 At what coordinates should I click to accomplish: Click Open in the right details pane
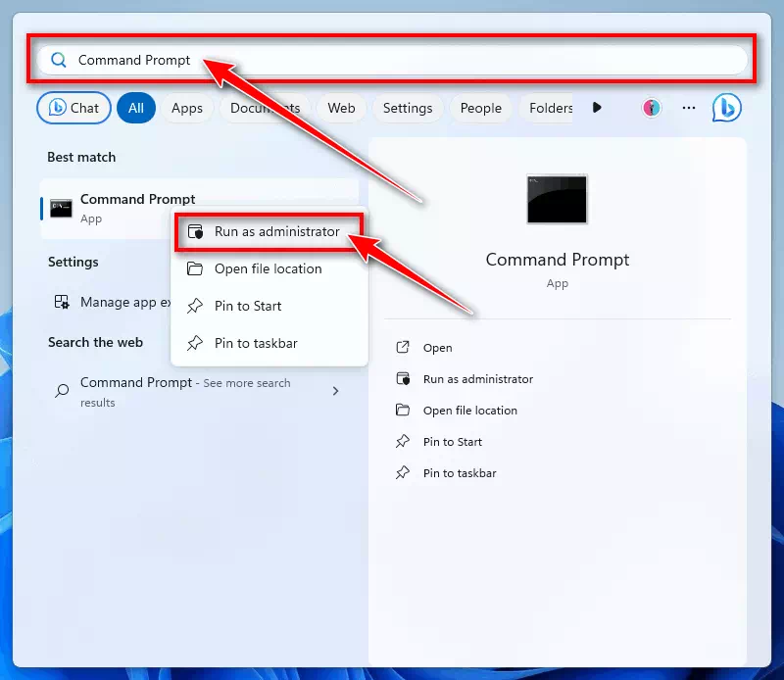click(x=437, y=348)
